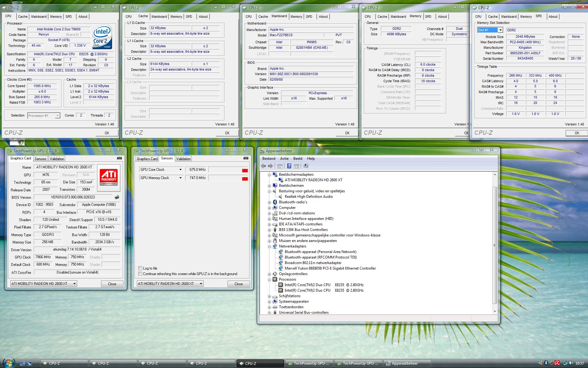Click Close in GPU-Z Graphics Card window
The image size is (588, 368).
point(112,284)
